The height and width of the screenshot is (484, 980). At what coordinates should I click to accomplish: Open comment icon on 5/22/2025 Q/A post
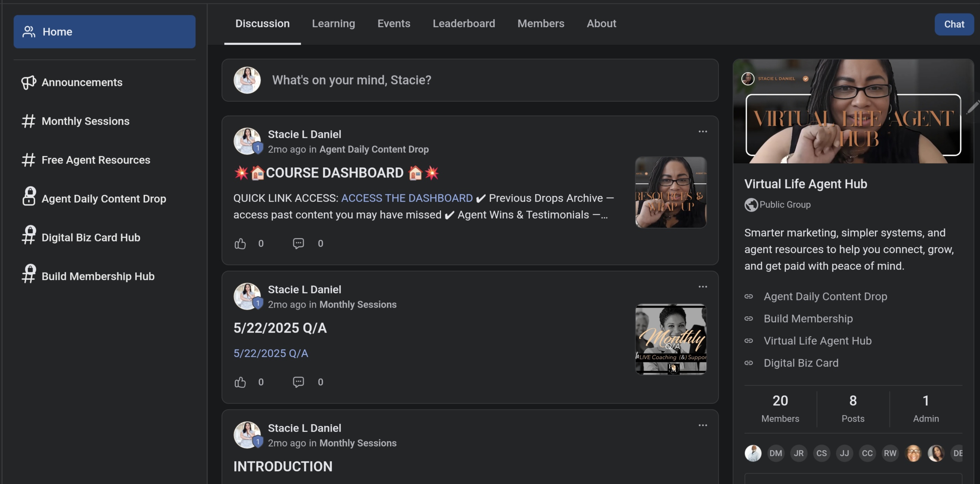coord(298,382)
